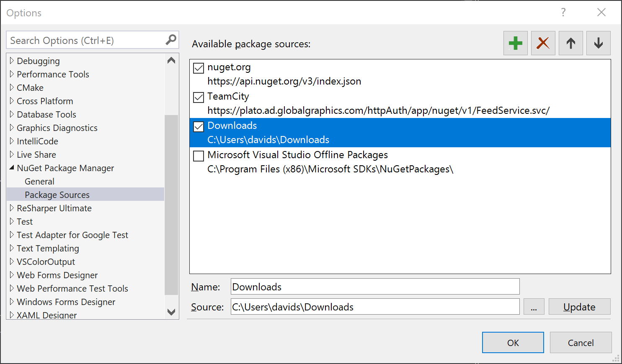Image resolution: width=622 pixels, height=364 pixels.
Task: Click the green plus add source icon
Action: (515, 43)
